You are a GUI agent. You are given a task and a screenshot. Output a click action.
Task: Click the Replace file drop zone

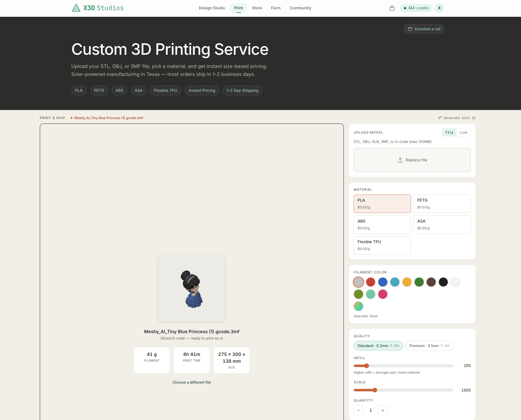[x=412, y=160]
